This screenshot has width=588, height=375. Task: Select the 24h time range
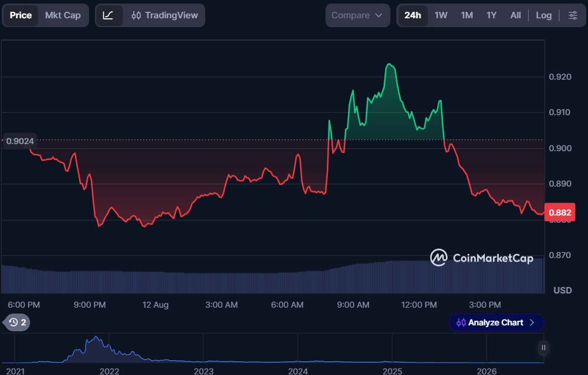coord(412,15)
